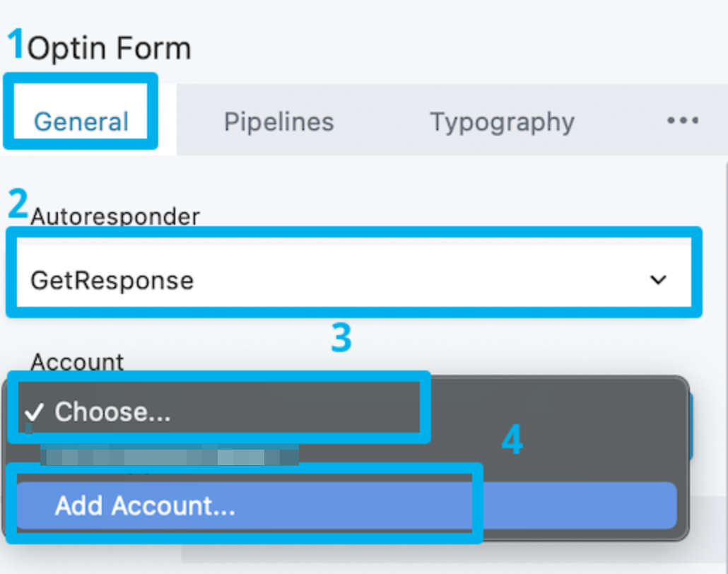728x574 pixels.
Task: Expand the Autoresponder GetResponse dropdown
Action: point(353,280)
